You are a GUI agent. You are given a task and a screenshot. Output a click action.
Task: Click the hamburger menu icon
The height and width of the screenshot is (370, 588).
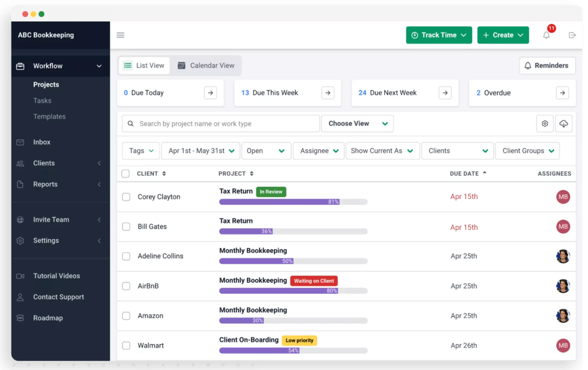click(x=120, y=35)
